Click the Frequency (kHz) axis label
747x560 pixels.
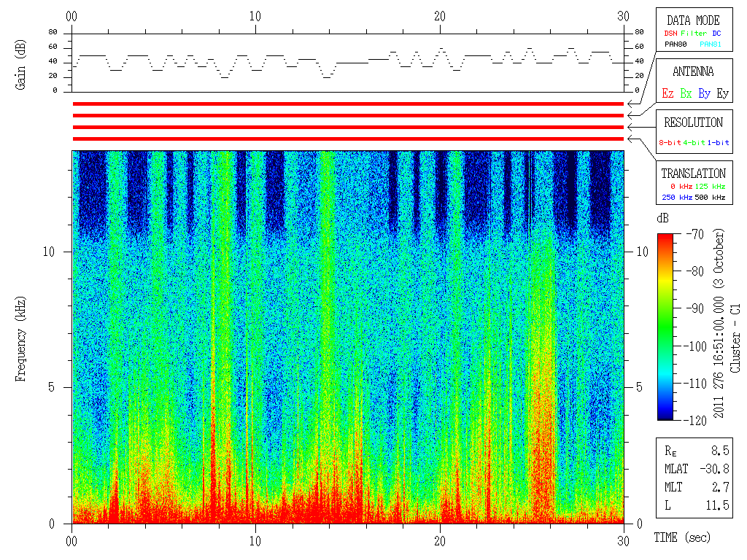(x=20, y=339)
